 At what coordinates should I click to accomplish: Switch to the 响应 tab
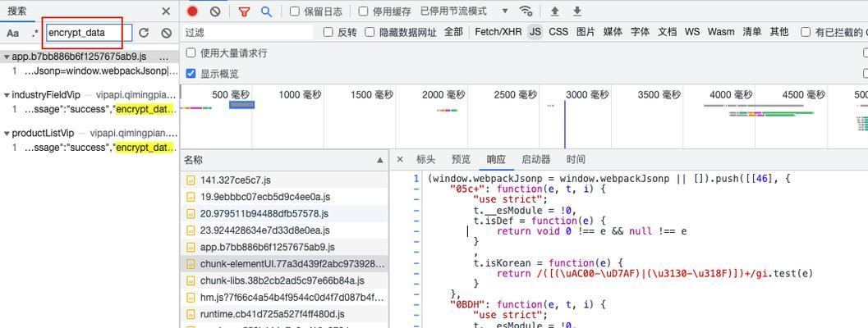point(496,160)
